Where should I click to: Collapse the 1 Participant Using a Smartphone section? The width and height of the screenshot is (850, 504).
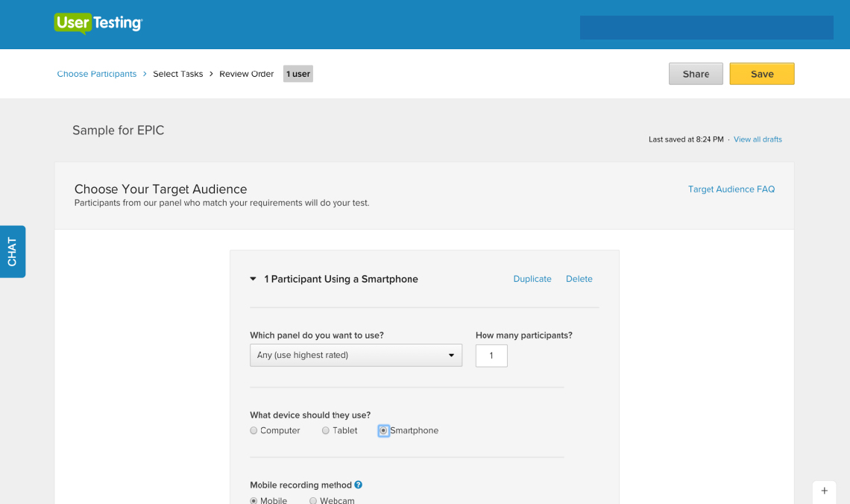click(254, 279)
